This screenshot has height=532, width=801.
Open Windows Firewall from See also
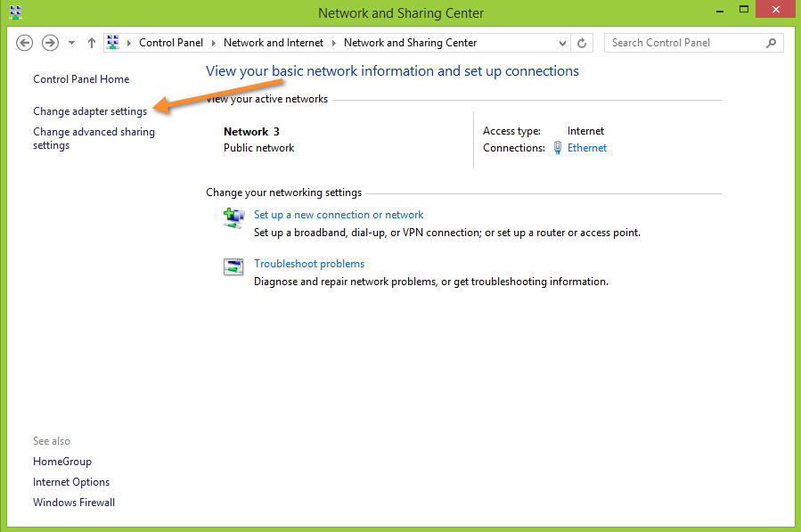[x=73, y=502]
